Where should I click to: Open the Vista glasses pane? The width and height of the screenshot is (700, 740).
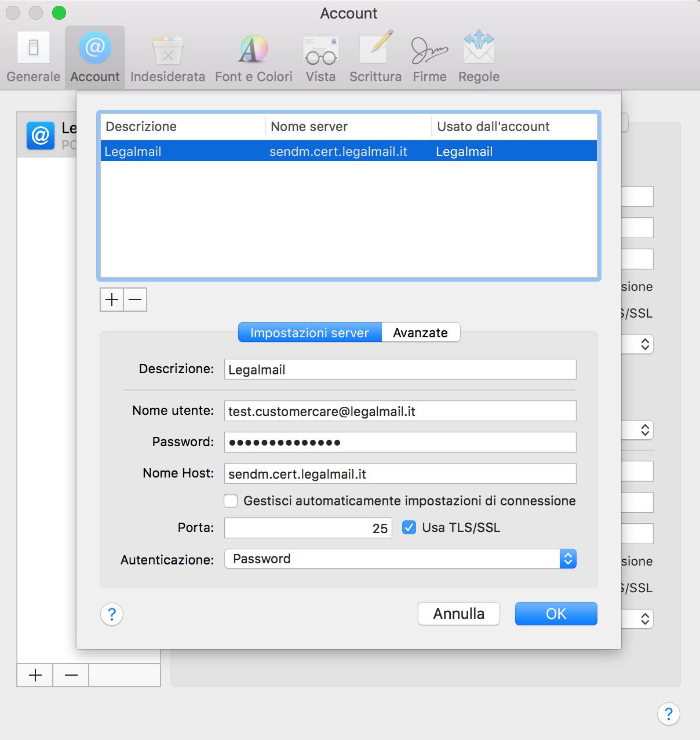tap(320, 57)
